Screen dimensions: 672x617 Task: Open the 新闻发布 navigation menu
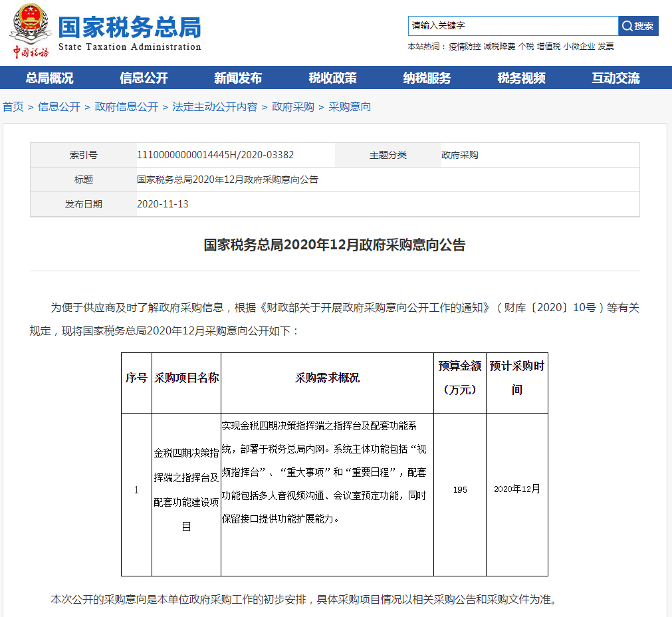coord(238,78)
